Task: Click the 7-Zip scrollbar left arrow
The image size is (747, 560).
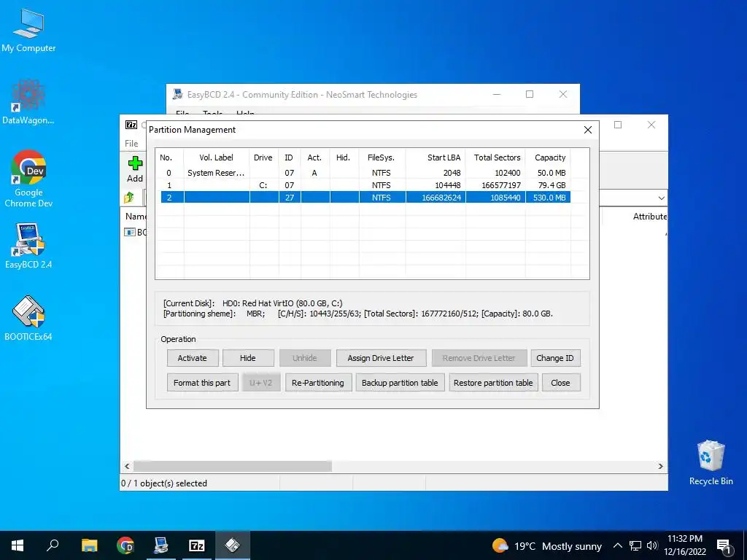Action: pyautogui.click(x=127, y=466)
